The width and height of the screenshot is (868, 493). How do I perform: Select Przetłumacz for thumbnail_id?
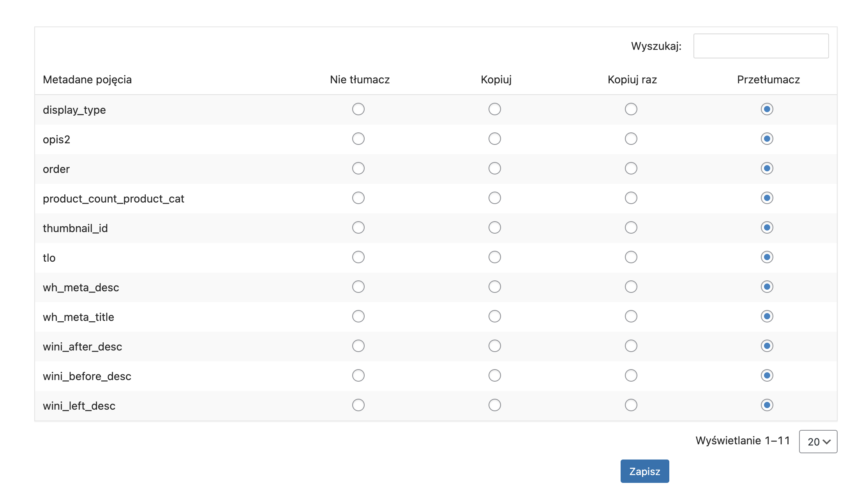767,227
